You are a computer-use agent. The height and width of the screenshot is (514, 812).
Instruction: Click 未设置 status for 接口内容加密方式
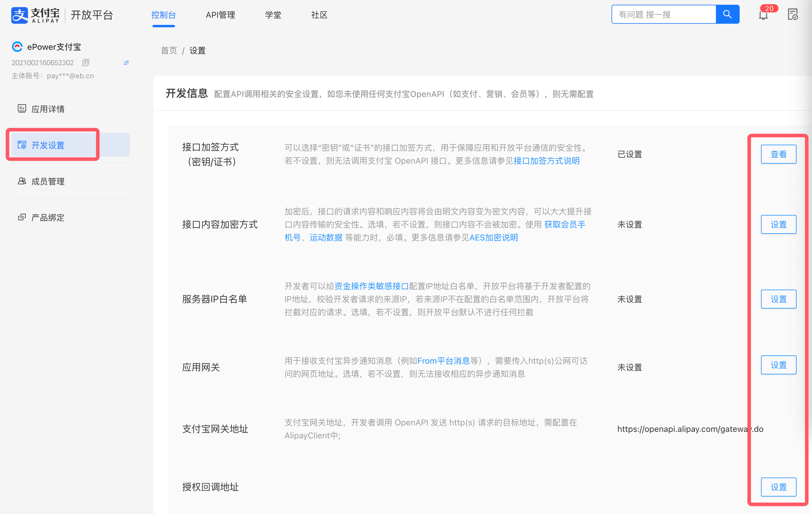coord(630,224)
